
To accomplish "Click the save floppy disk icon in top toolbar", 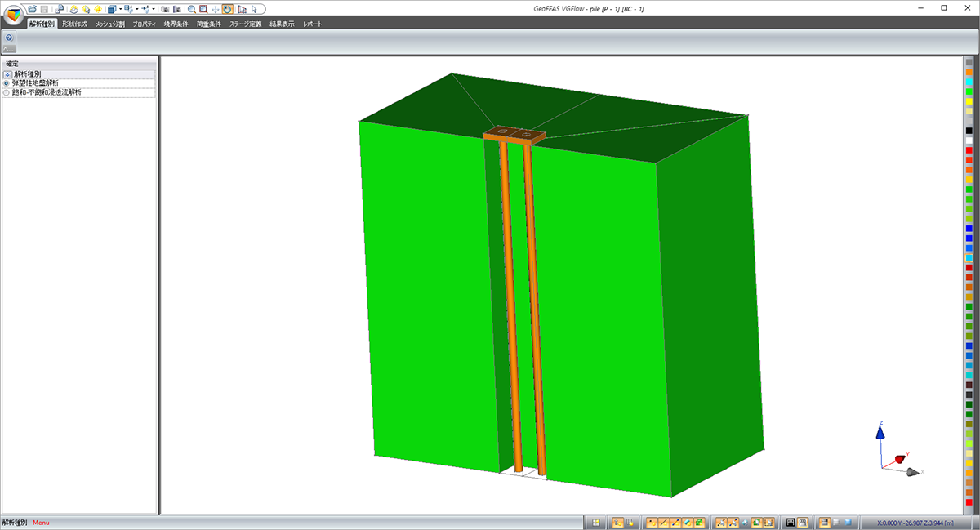I will 45,8.
